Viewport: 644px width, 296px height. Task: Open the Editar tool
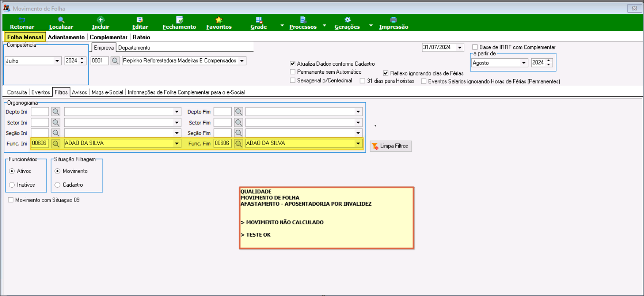click(140, 19)
